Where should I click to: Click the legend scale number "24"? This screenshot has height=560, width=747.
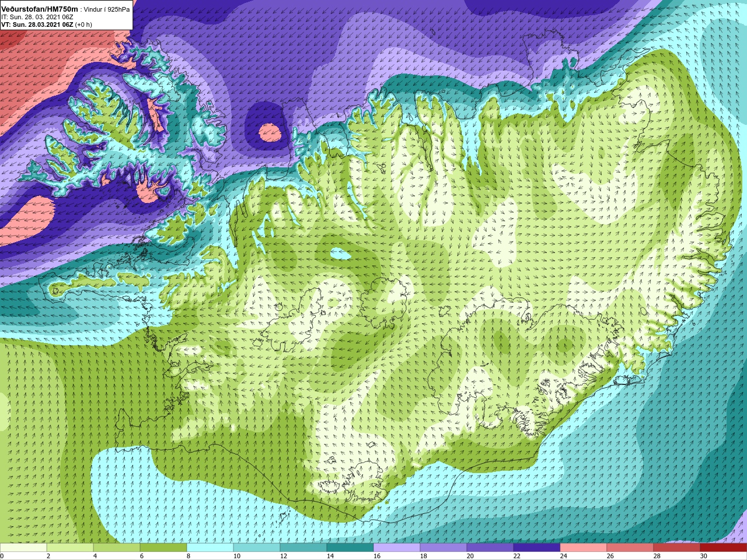pos(564,556)
